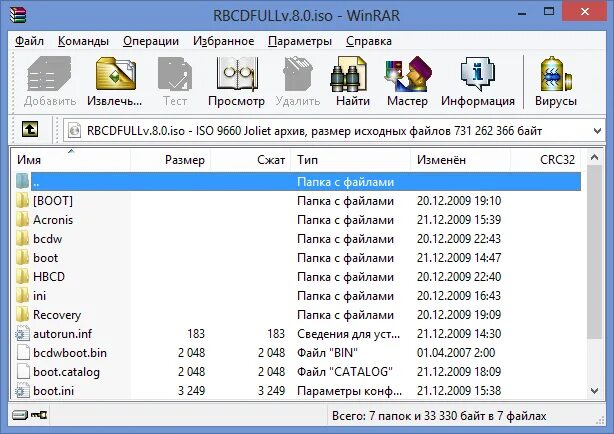Open the Избранное menu
The width and height of the screenshot is (614, 434).
[224, 41]
